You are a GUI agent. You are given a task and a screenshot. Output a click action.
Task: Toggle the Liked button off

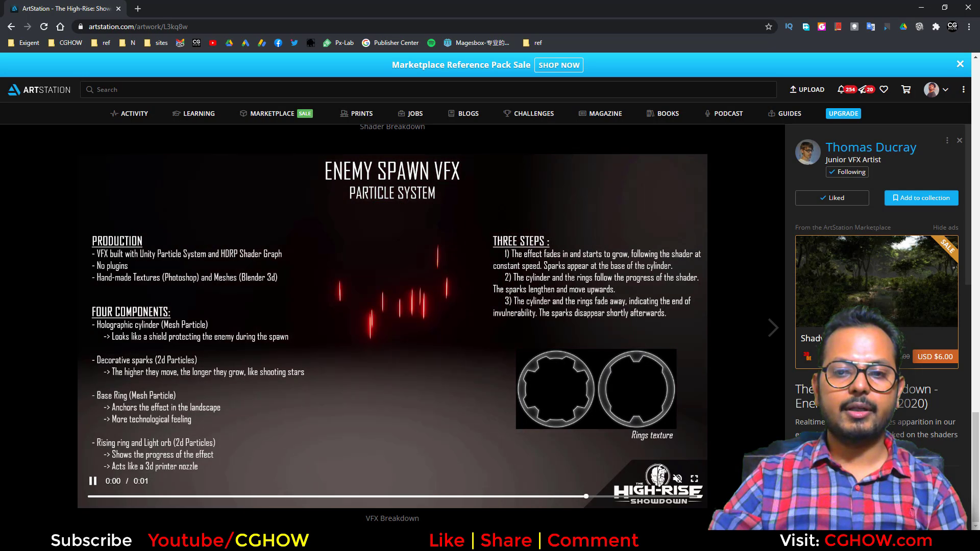click(831, 197)
